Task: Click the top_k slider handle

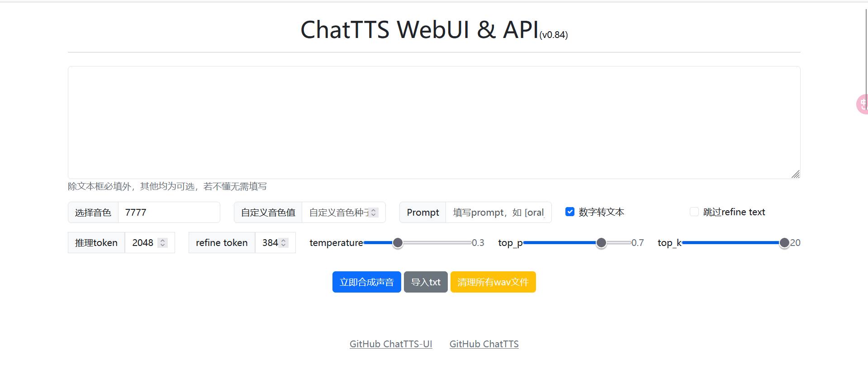Action: coord(784,243)
